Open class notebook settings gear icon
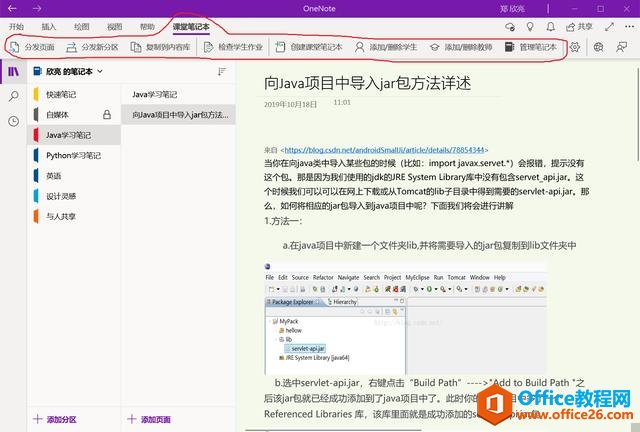Viewport: 640px width, 432px height. (x=575, y=47)
